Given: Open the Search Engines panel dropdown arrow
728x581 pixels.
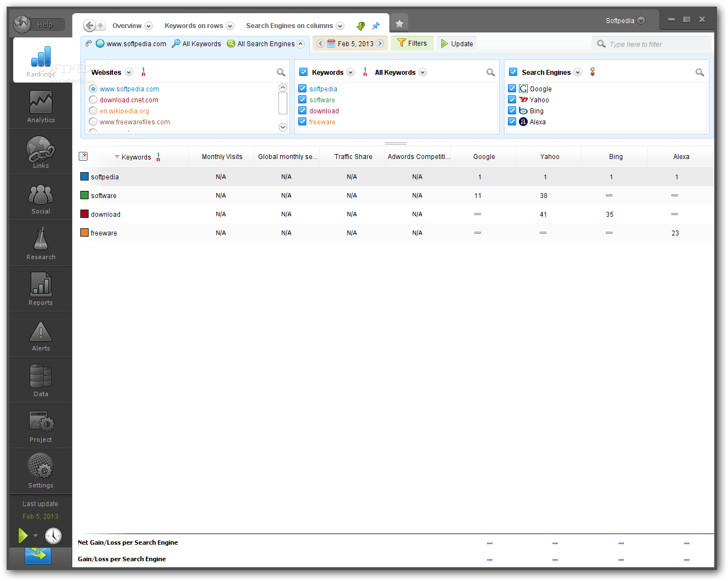Looking at the screenshot, I should tap(578, 72).
